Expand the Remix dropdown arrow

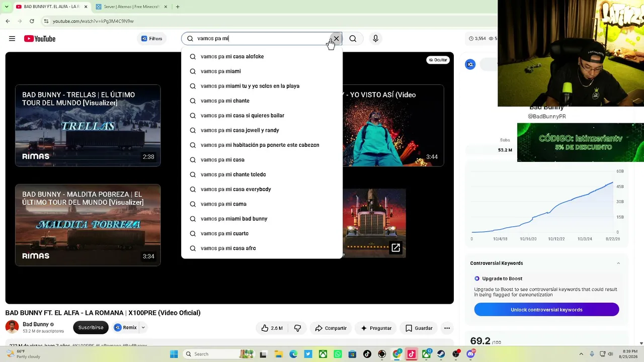click(143, 327)
